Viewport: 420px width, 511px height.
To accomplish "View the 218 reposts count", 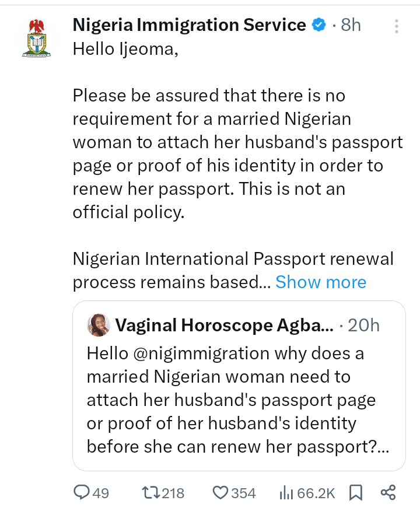I will 173,494.
